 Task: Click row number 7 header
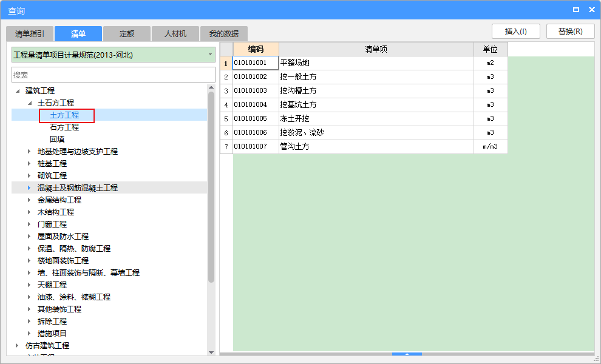[226, 147]
